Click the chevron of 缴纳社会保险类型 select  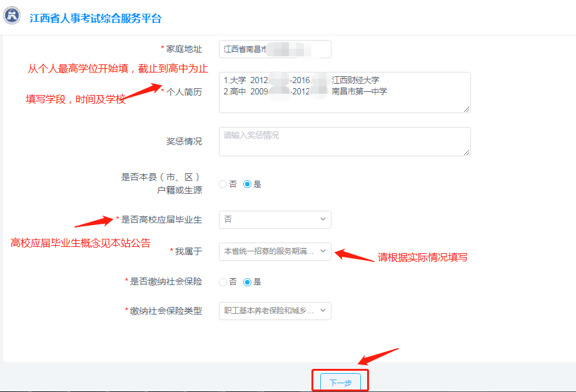pyautogui.click(x=323, y=311)
